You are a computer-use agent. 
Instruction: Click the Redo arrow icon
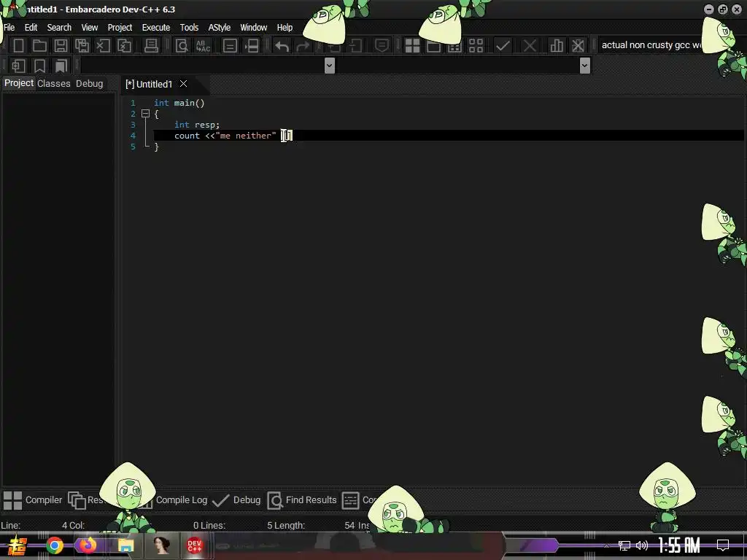[303, 46]
